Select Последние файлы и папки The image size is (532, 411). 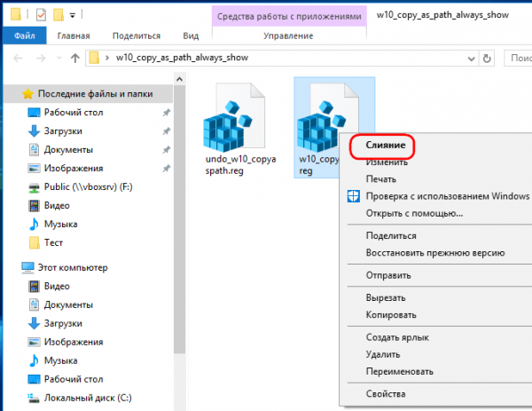coord(88,94)
